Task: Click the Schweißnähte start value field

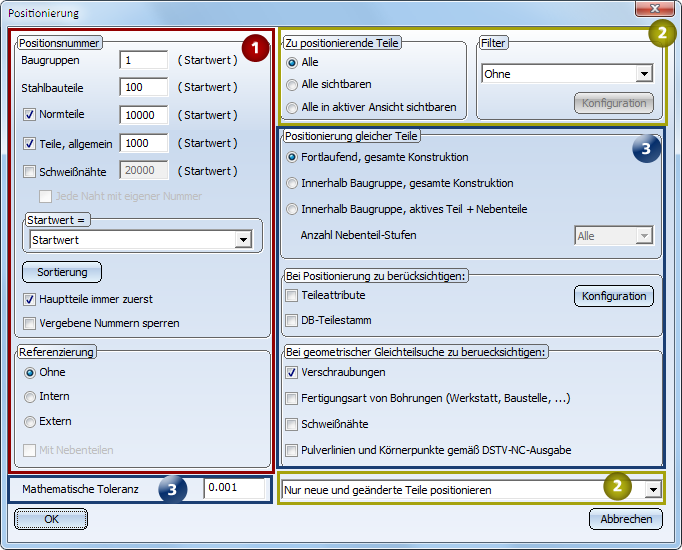Action: 144,170
